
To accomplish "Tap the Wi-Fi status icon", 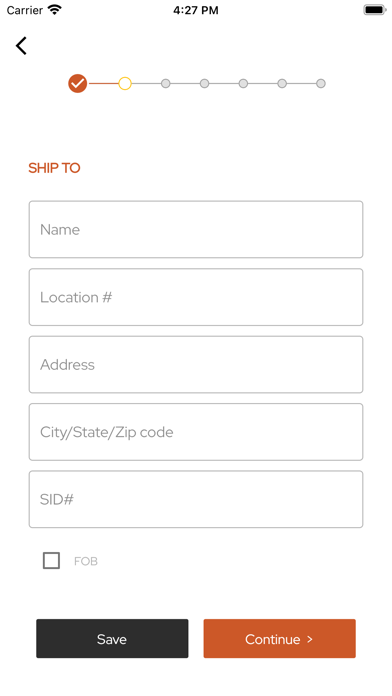I will 55,10.
